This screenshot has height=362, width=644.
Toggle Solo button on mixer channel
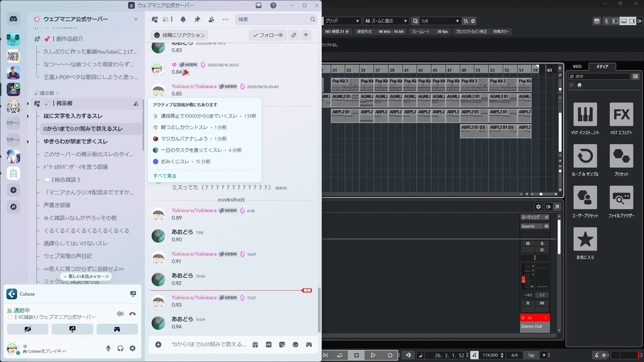click(x=542, y=244)
